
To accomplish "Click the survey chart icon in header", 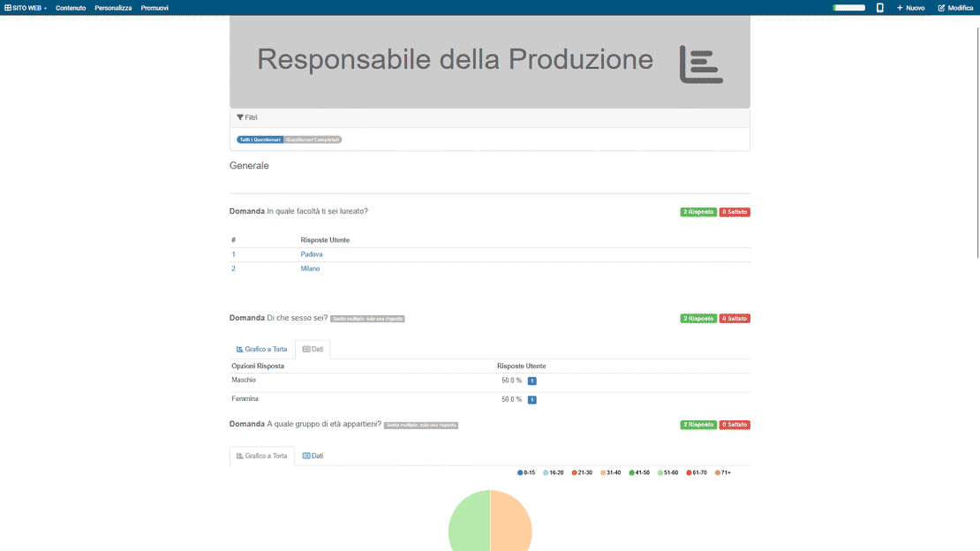I will coord(701,64).
